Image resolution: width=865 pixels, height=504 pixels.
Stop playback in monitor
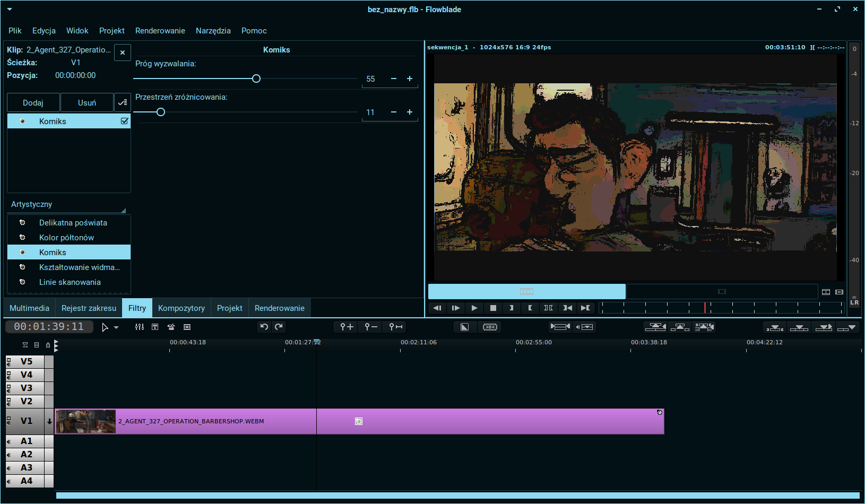(493, 308)
